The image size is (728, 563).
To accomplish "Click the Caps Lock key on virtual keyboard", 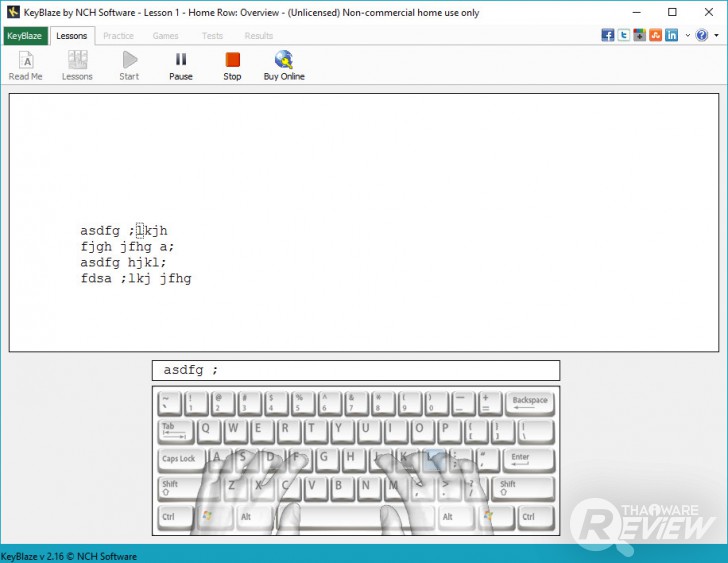I will click(181, 459).
